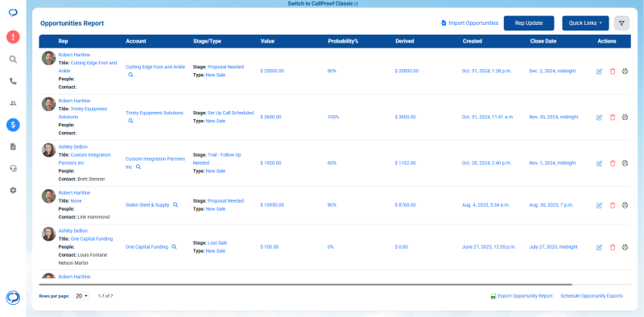
Task: Expand the Quick Links dropdown
Action: [x=585, y=23]
